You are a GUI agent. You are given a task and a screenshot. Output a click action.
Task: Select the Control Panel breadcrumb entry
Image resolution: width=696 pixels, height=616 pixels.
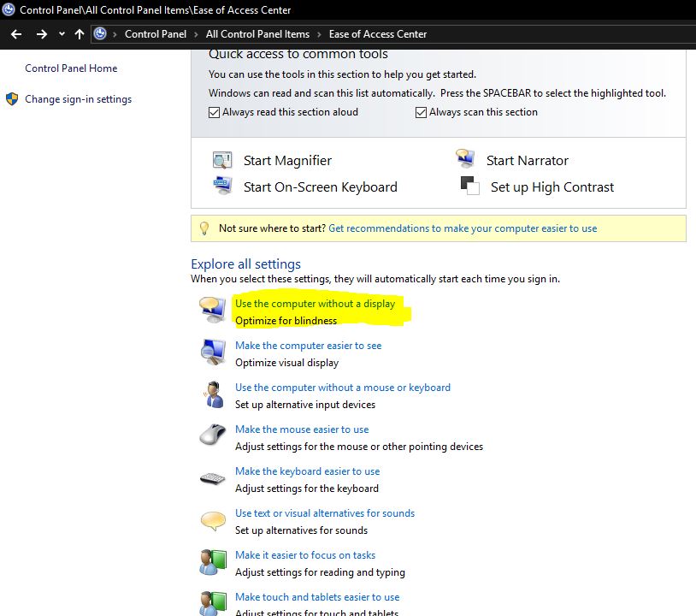click(155, 34)
